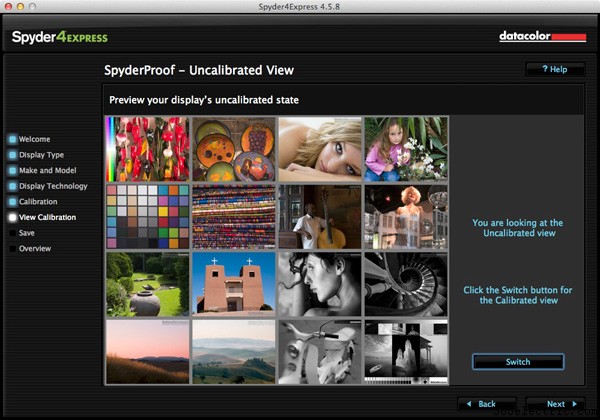Click the View Calibration step indicator
The width and height of the screenshot is (600, 420).
click(x=12, y=217)
